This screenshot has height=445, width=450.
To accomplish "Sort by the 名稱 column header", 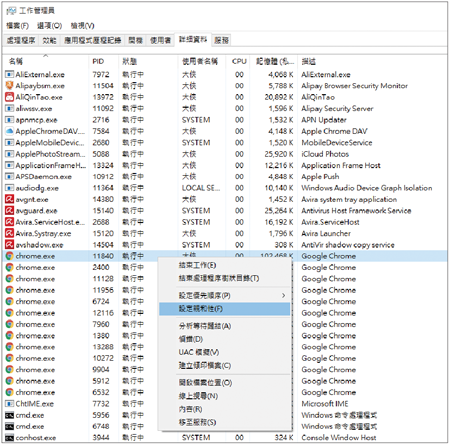I will pyautogui.click(x=16, y=61).
